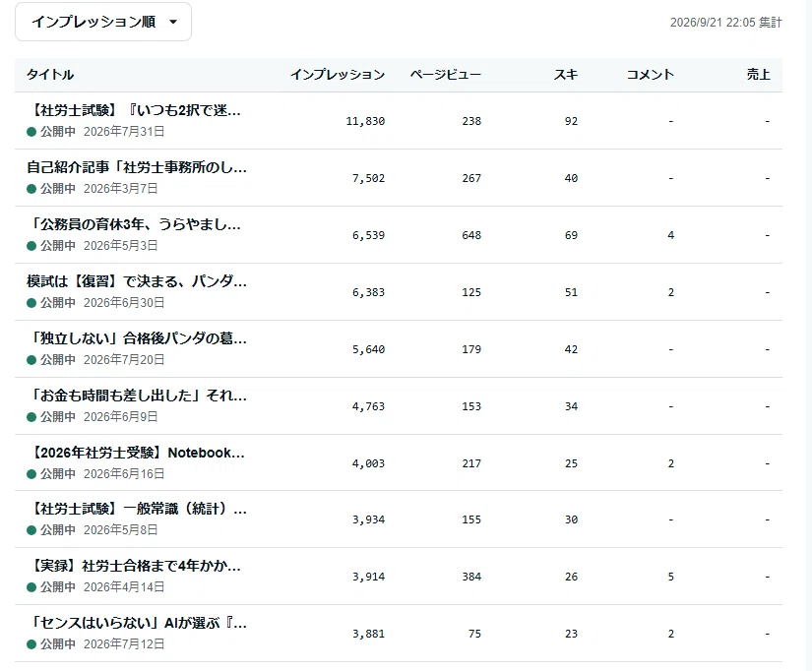
Task: Open article 「独立しない」合格後パンダの葛…
Action: point(137,338)
